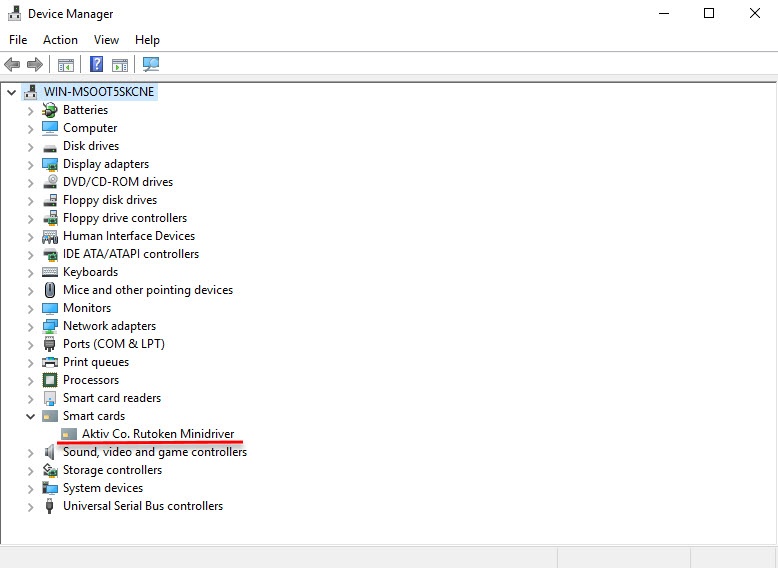Click the Floppy drive controllers icon

[x=50, y=218]
